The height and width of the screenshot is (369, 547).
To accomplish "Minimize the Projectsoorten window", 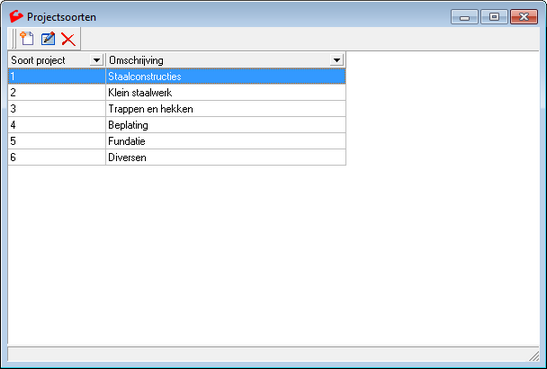I will click(464, 17).
